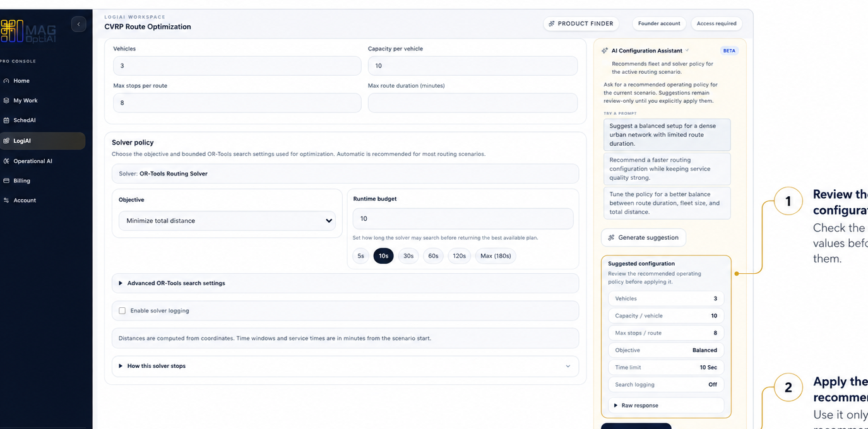Click the CVRP Route Optimization title
Image resolution: width=868 pixels, height=429 pixels.
[x=148, y=26]
